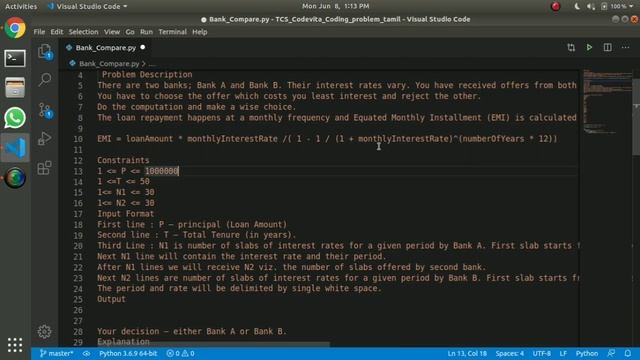This screenshot has height=360, width=640.
Task: Launch Terminal from the dock
Action: point(15,58)
